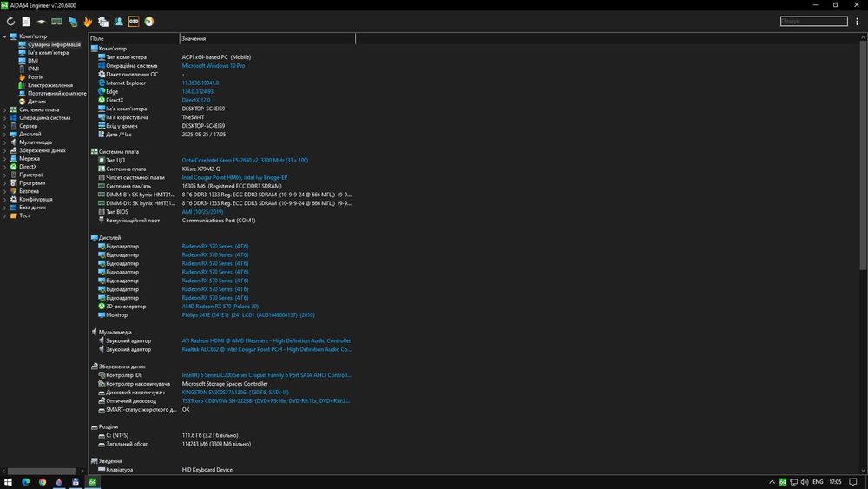The width and height of the screenshot is (868, 489).
Task: Expand the Дисплей tree node
Action: (5, 134)
